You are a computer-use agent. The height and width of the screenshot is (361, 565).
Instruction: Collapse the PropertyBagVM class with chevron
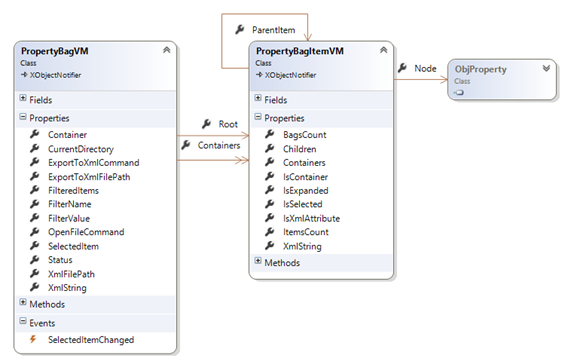pos(166,50)
